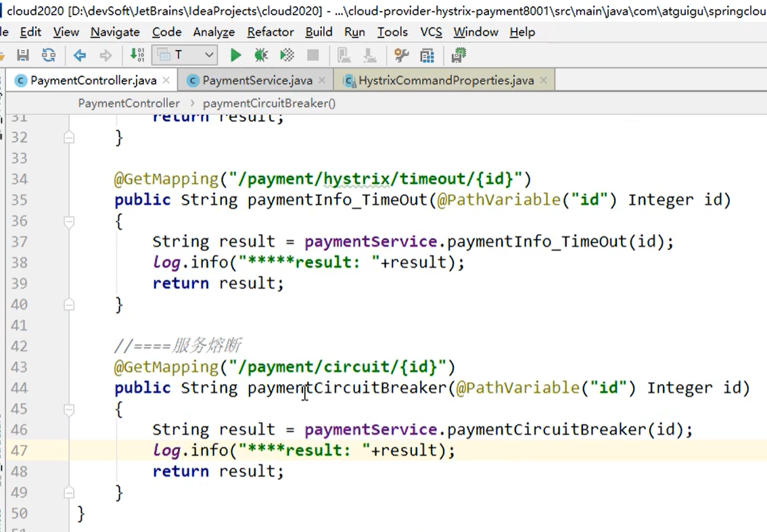Screen dimensions: 767x532
Task: Click PaymentController in the breadcrumb
Action: (129, 103)
